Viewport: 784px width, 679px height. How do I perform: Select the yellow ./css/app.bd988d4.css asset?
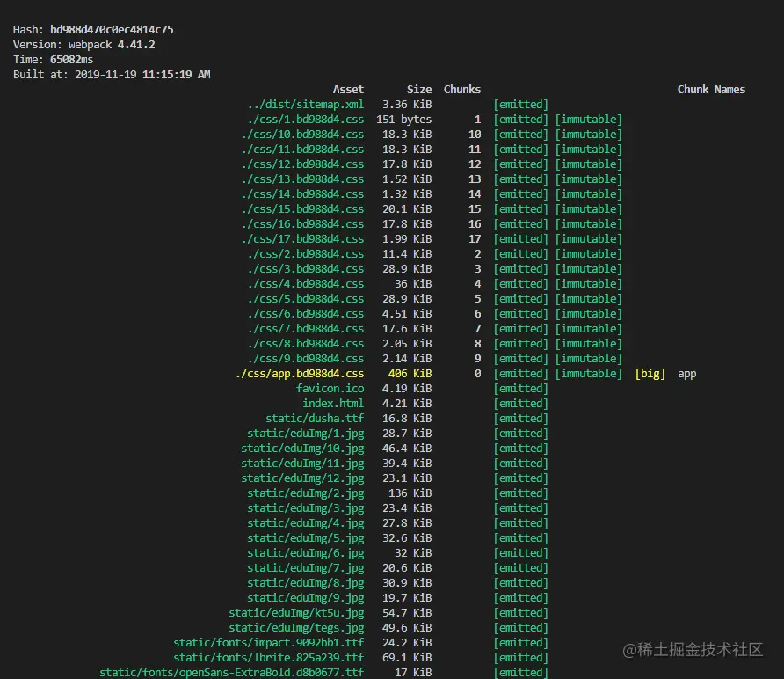click(x=300, y=374)
